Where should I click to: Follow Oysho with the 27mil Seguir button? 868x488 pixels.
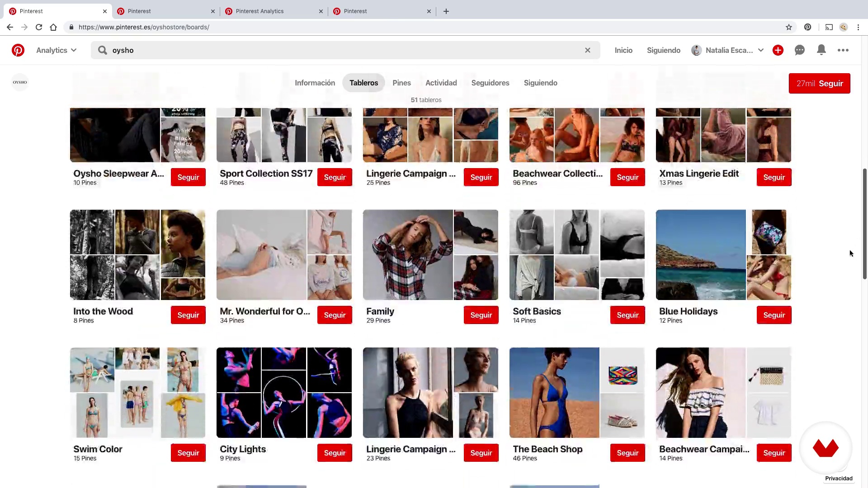pos(820,84)
